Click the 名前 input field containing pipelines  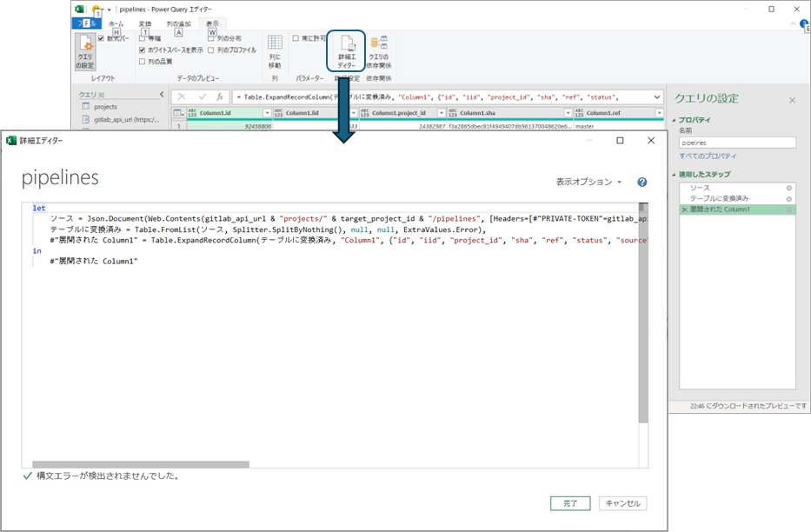(x=737, y=143)
